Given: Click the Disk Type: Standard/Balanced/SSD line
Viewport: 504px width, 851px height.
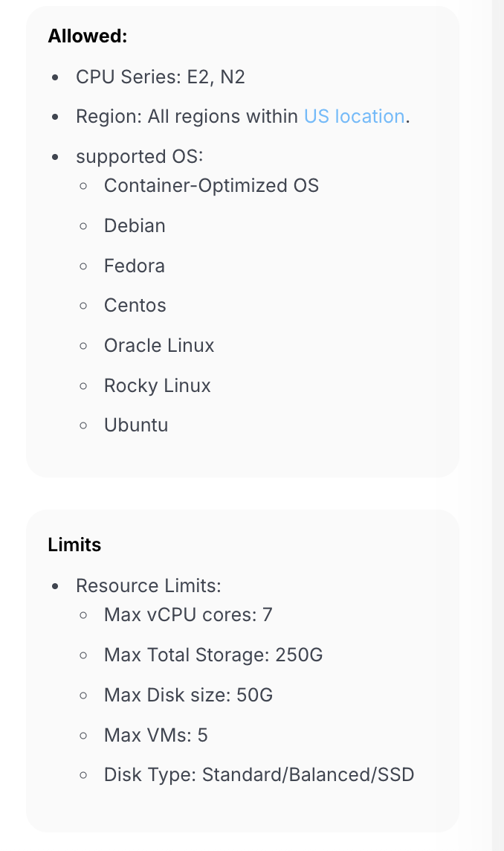Looking at the screenshot, I should (x=259, y=774).
